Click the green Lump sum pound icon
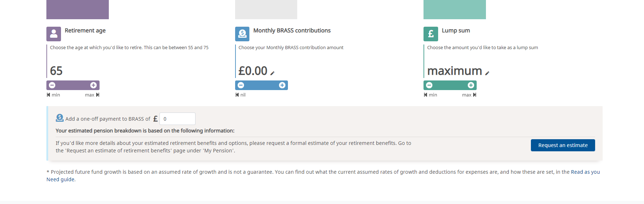The width and height of the screenshot is (644, 204). 431,34
